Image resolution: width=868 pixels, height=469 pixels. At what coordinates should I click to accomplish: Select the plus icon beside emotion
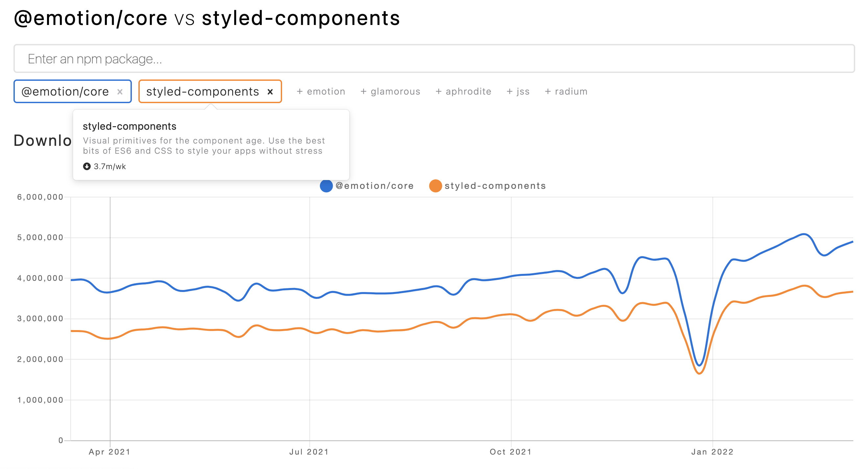[300, 91]
